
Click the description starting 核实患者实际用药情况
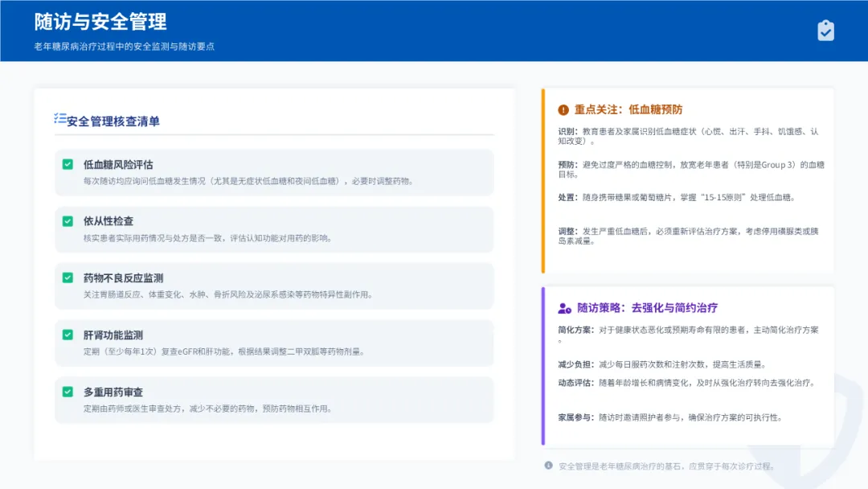(x=208, y=238)
